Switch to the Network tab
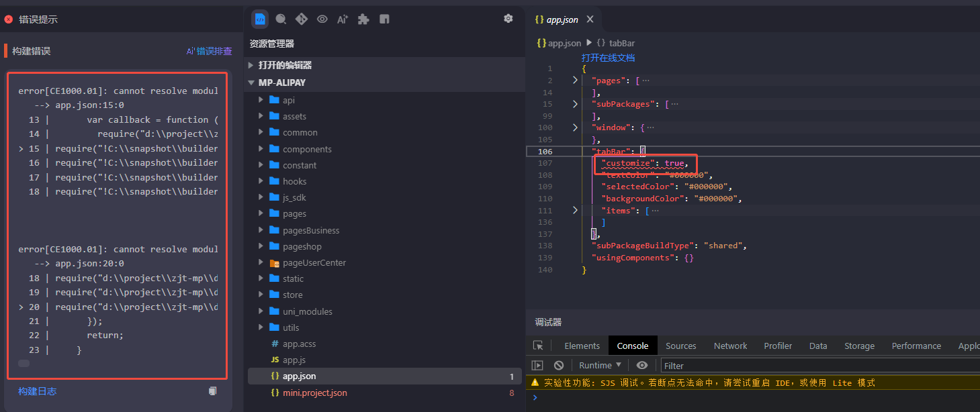 tap(730, 346)
